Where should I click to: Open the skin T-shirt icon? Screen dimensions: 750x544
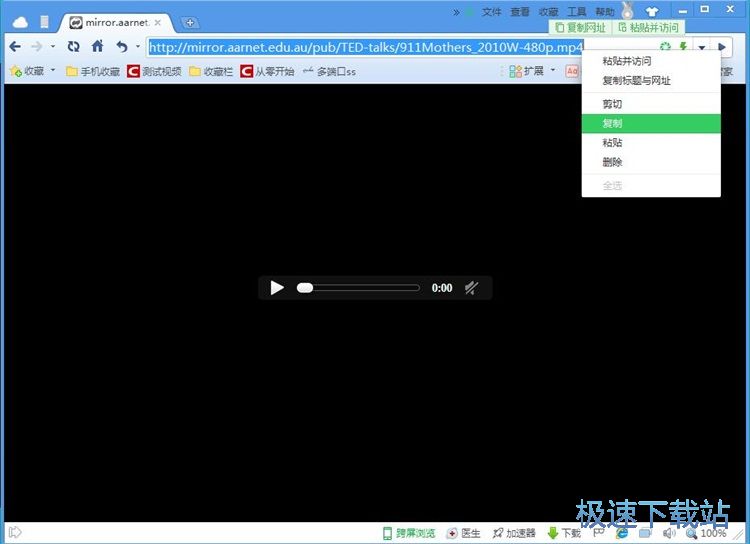pos(651,11)
